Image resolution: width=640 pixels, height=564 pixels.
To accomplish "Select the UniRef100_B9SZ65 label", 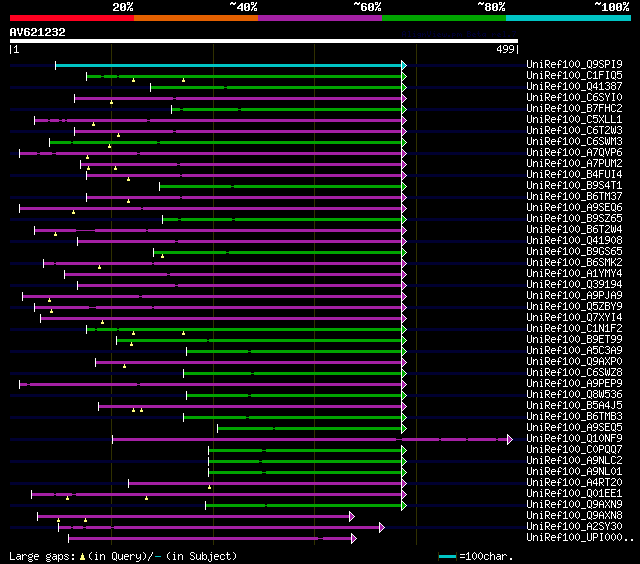I will tap(574, 219).
